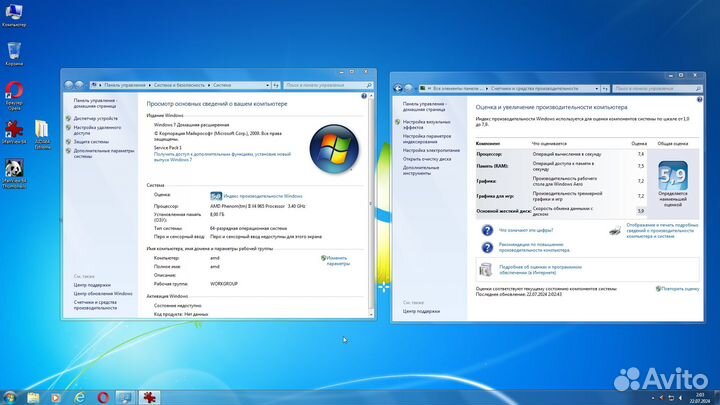The width and height of the screenshot is (720, 405).
Task: Click Windows Experience Index link (Индекс производительности Windows)
Action: coord(263,196)
